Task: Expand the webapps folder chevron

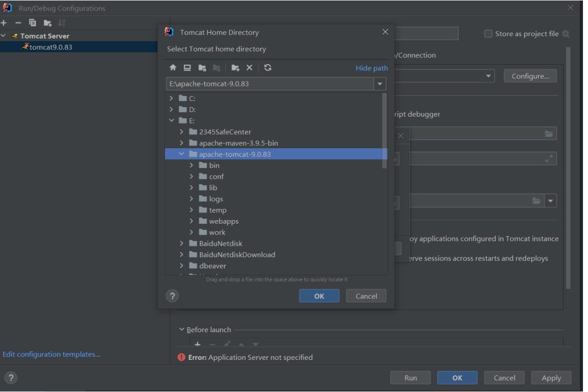Action: 191,221
